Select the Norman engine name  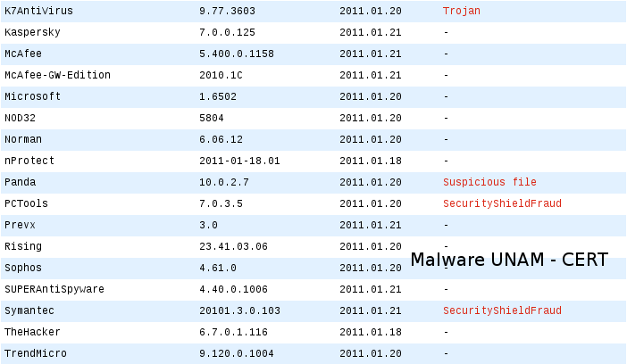tap(23, 139)
